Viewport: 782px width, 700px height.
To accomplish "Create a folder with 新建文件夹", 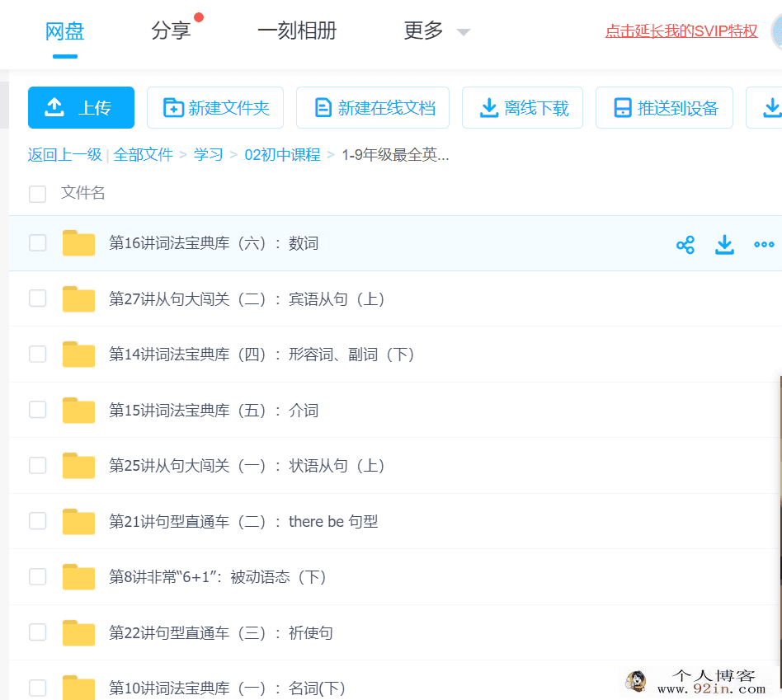I will (x=215, y=108).
